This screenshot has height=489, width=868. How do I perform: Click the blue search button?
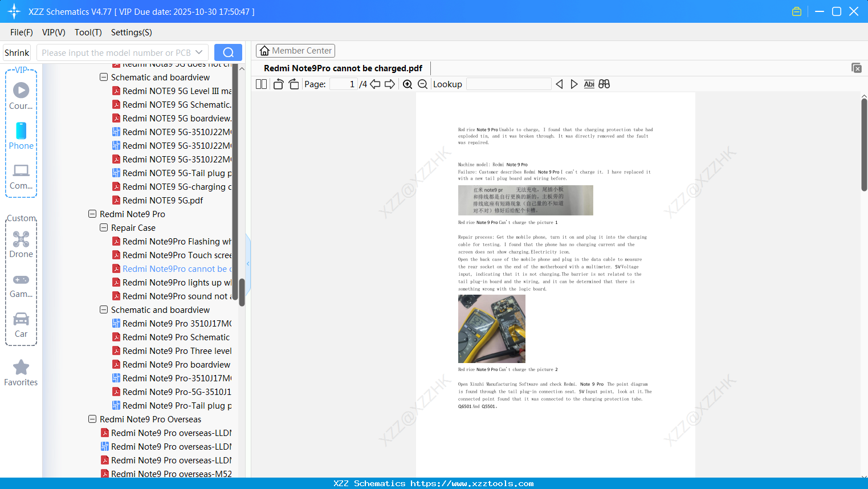click(228, 52)
